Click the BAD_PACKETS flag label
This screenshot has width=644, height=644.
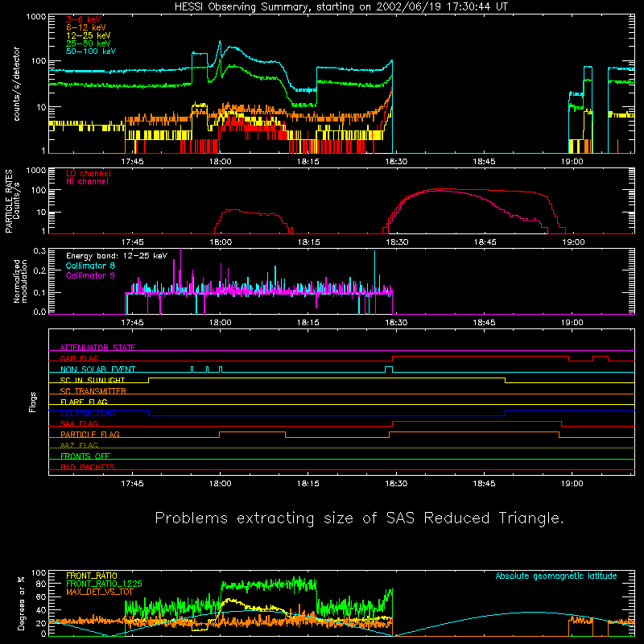(x=88, y=467)
